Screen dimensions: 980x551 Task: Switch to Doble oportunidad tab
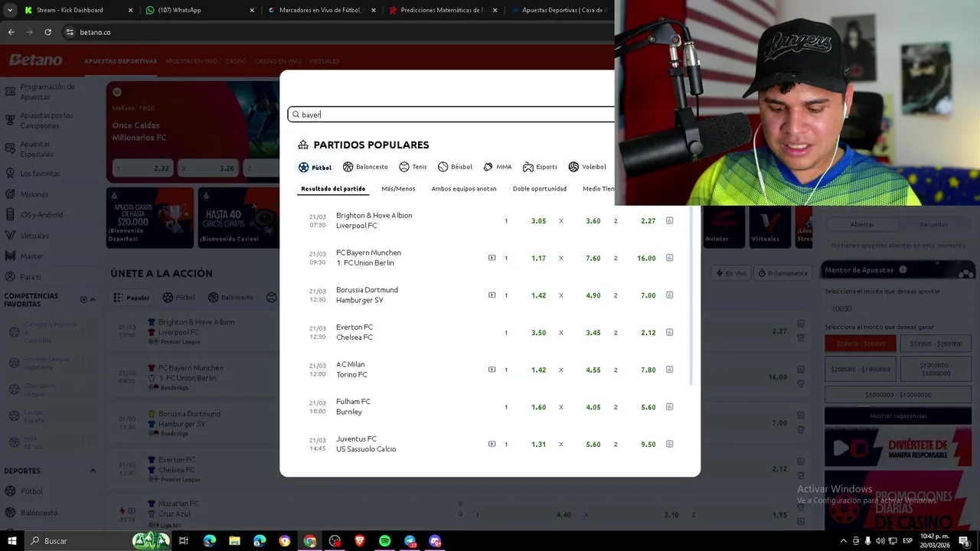click(540, 189)
